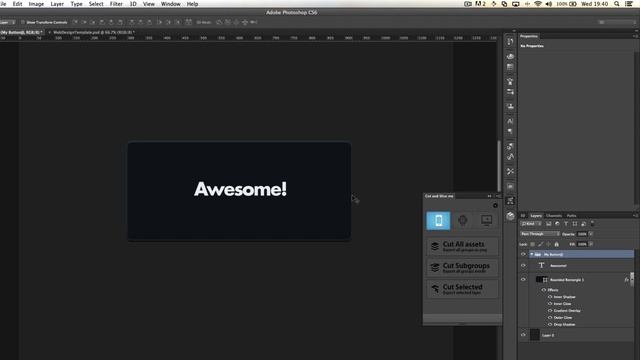Toggle Show Transform Controls checkbox
The image size is (640, 360).
point(23,22)
